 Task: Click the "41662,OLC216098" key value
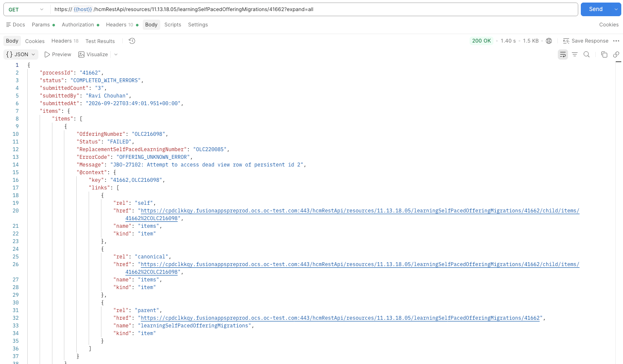[136, 180]
